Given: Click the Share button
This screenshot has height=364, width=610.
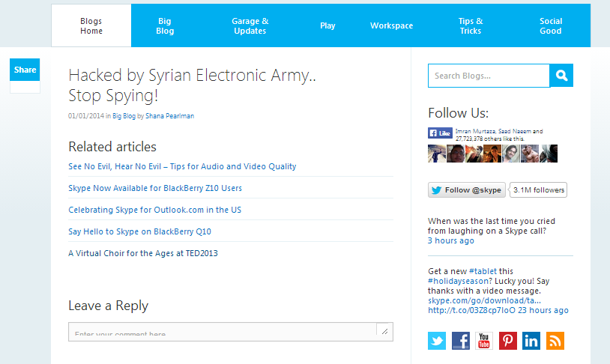Looking at the screenshot, I should point(25,70).
